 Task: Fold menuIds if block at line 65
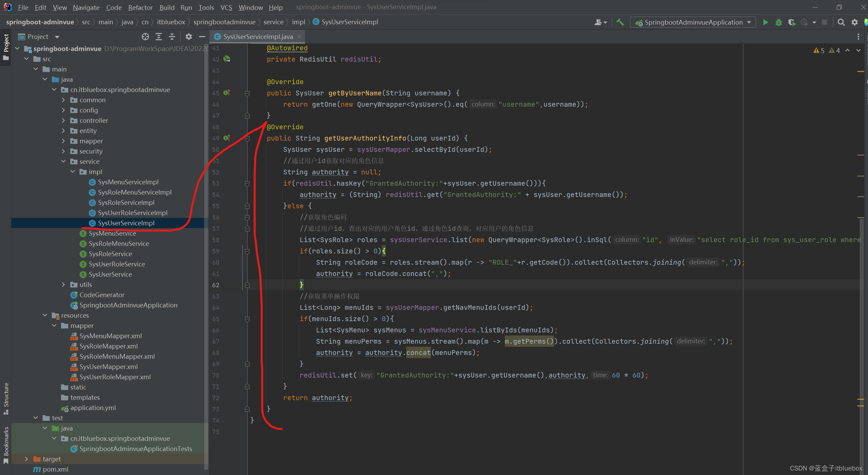247,319
